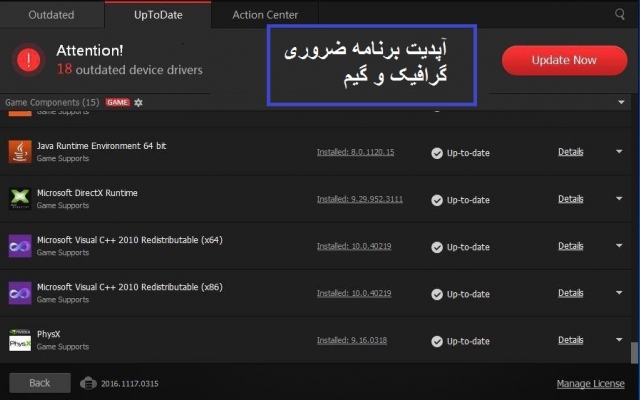Open the Action Center tab
This screenshot has height=400, width=640.
click(265, 15)
